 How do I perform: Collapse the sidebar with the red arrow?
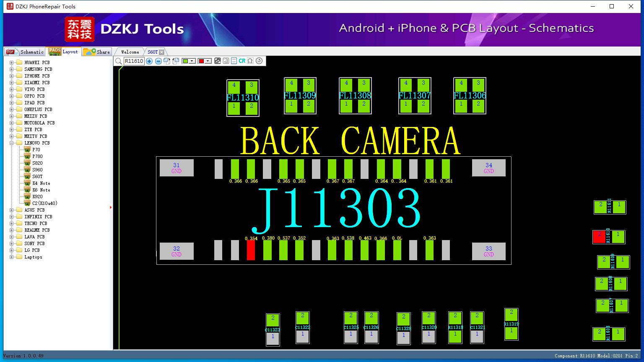pyautogui.click(x=111, y=207)
